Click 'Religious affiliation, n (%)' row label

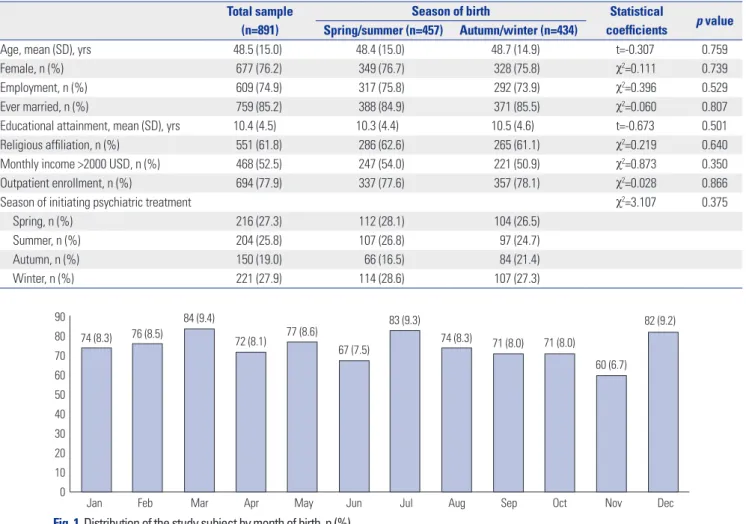(59, 145)
